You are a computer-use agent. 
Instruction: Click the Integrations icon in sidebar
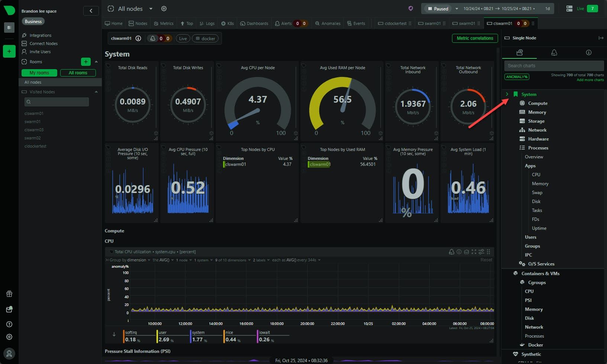pyautogui.click(x=25, y=35)
